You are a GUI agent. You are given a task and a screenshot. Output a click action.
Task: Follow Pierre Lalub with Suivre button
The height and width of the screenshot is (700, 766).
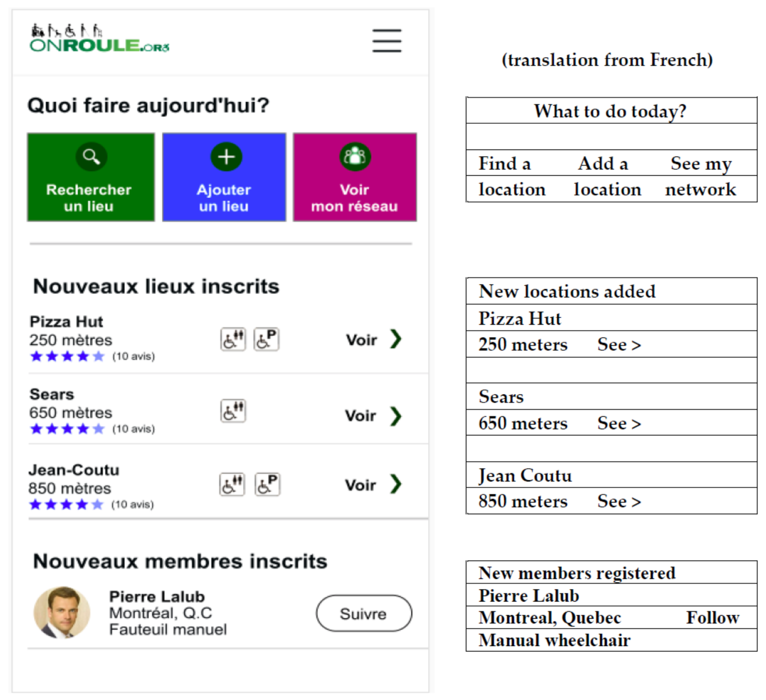pos(364,613)
